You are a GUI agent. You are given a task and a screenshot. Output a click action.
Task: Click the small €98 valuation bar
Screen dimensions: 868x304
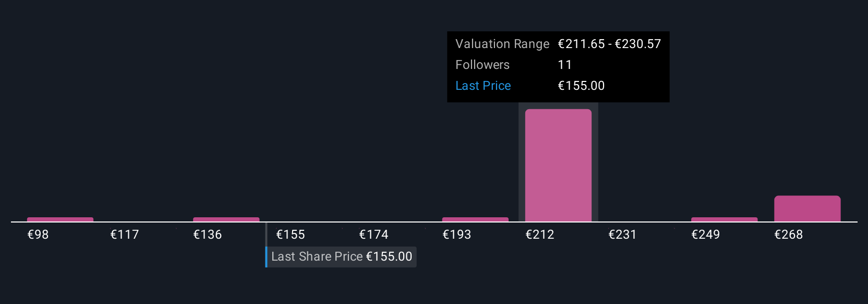[60, 219]
